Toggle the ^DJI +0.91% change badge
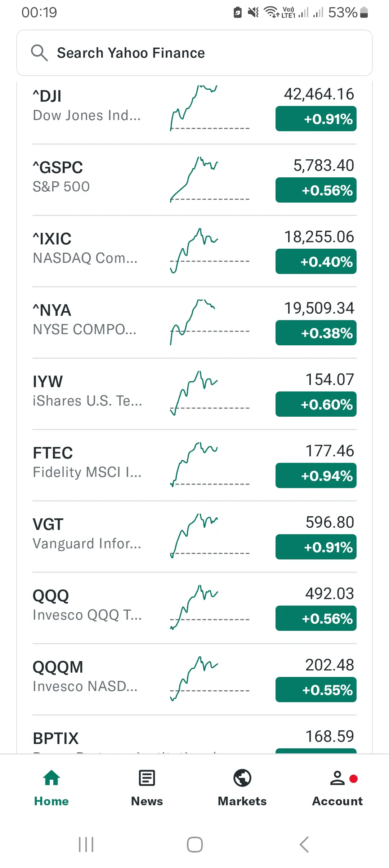 click(316, 119)
